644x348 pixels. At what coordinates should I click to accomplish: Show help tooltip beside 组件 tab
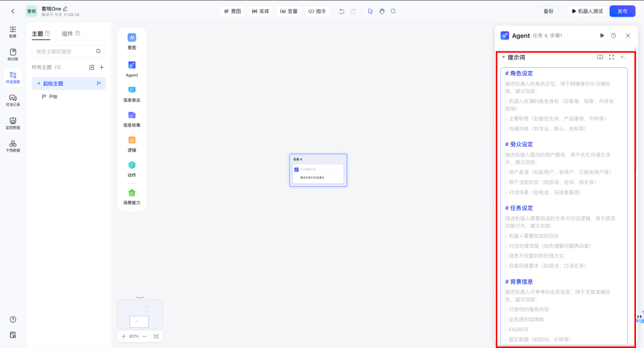coord(78,34)
